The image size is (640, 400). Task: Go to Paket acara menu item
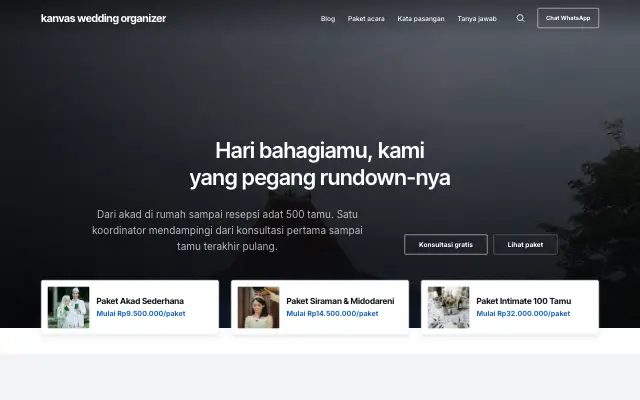tap(366, 18)
